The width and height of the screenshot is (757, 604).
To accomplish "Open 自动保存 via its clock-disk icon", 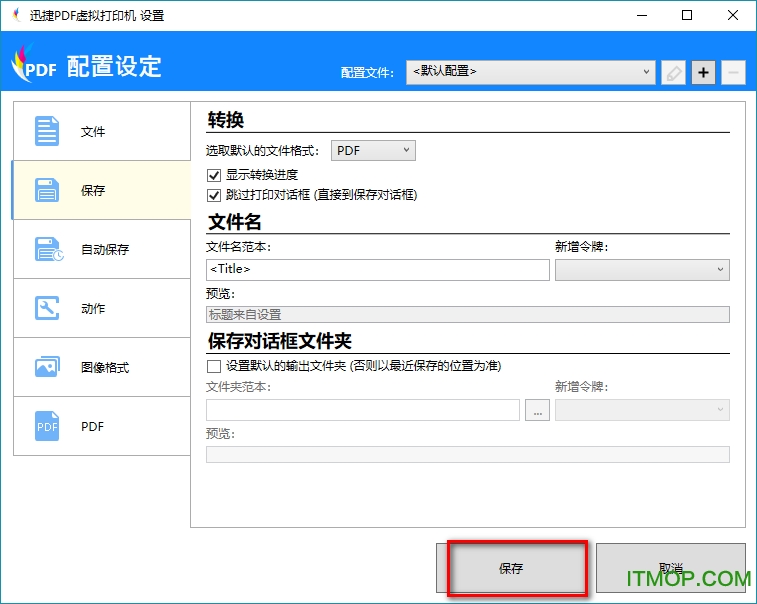I will [48, 249].
